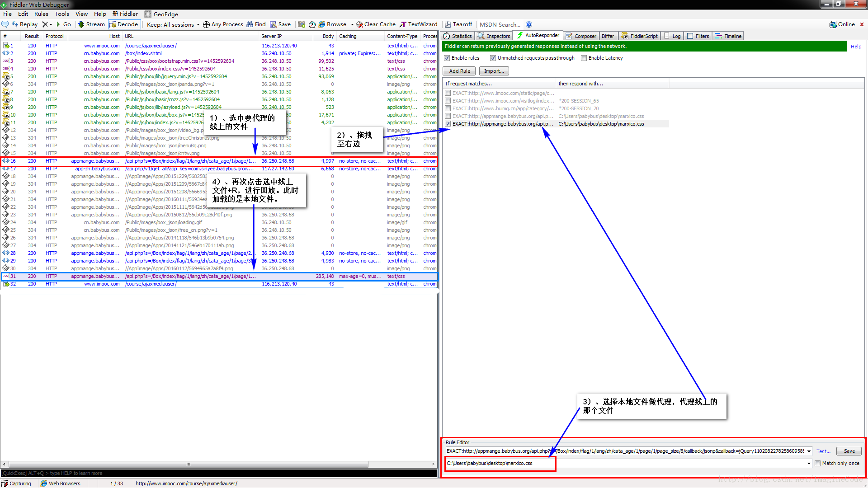This screenshot has height=488, width=868.
Task: Click the Replay icon in toolbar
Action: coord(16,24)
